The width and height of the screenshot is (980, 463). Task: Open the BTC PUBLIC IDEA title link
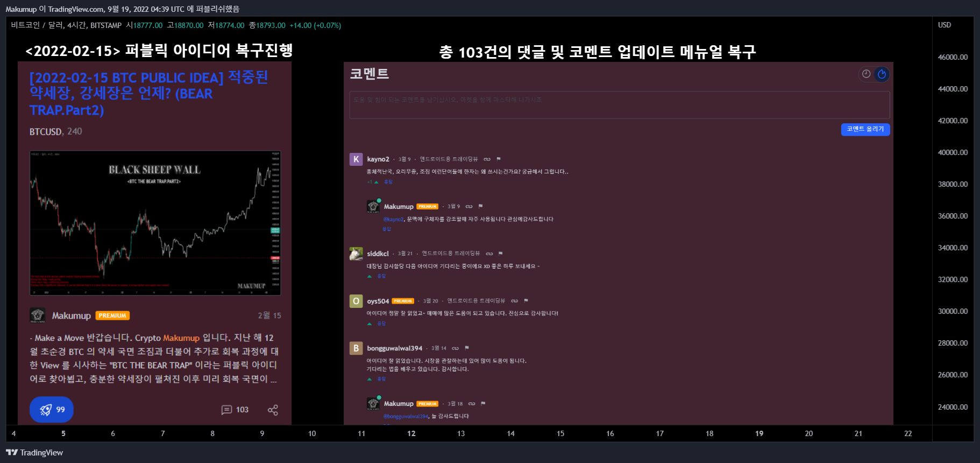tap(148, 94)
